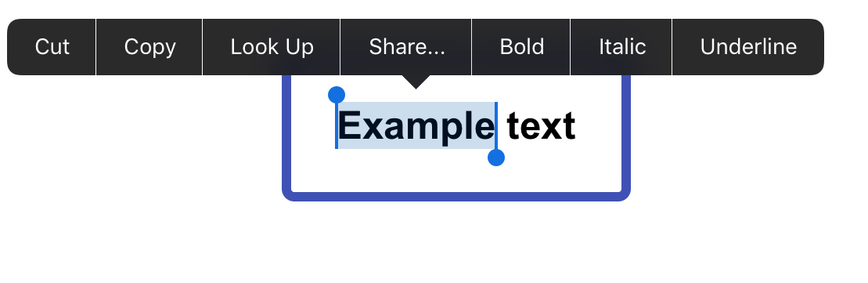Click the left selection caret line
Image resolution: width=868 pixels, height=283 pixels.
tap(337, 125)
